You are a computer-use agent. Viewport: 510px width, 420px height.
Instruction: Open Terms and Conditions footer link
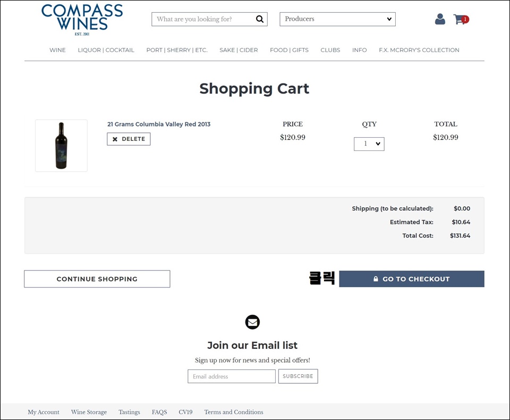click(x=234, y=412)
